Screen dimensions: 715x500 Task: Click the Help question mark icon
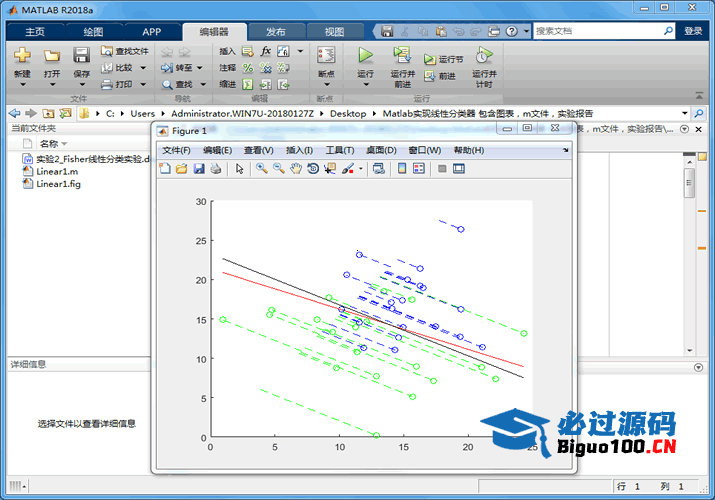512,31
